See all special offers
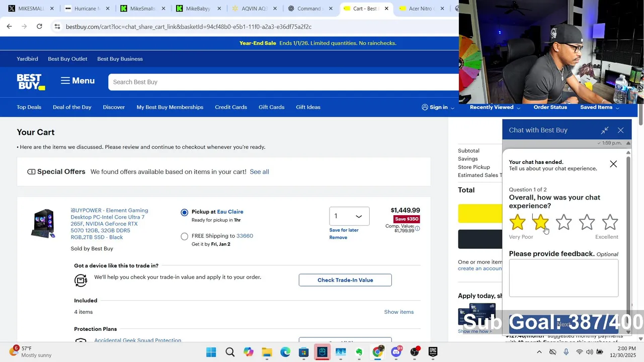The image size is (644, 362). 259,172
